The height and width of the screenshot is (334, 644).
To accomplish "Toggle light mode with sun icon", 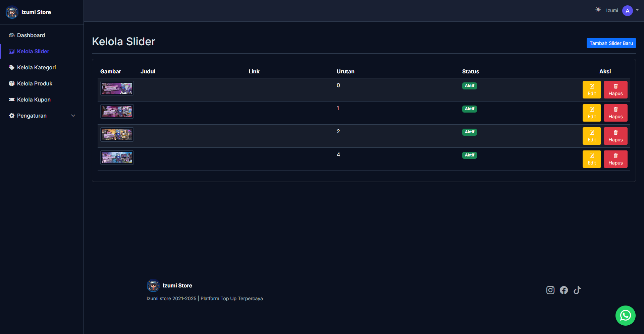I will click(x=598, y=10).
